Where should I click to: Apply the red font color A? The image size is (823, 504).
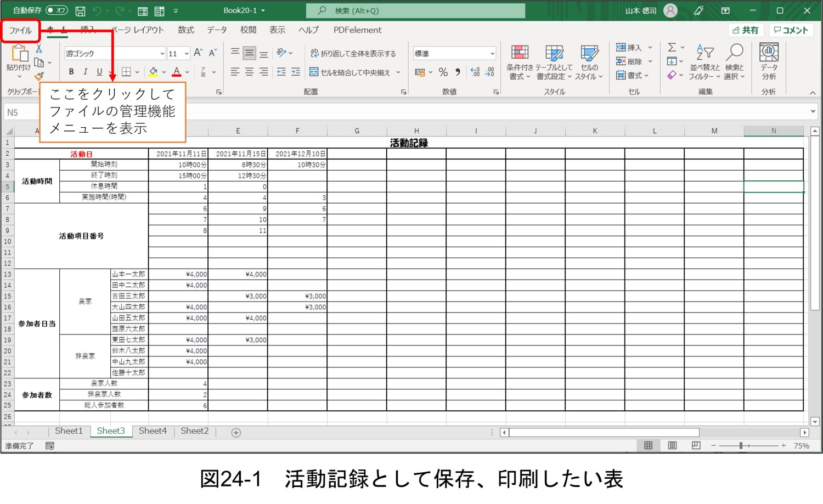(x=177, y=72)
